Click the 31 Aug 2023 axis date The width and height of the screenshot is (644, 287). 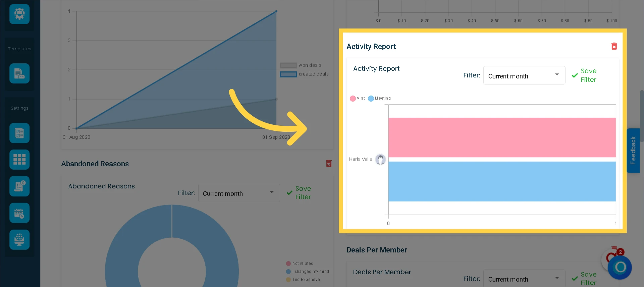tap(76, 137)
